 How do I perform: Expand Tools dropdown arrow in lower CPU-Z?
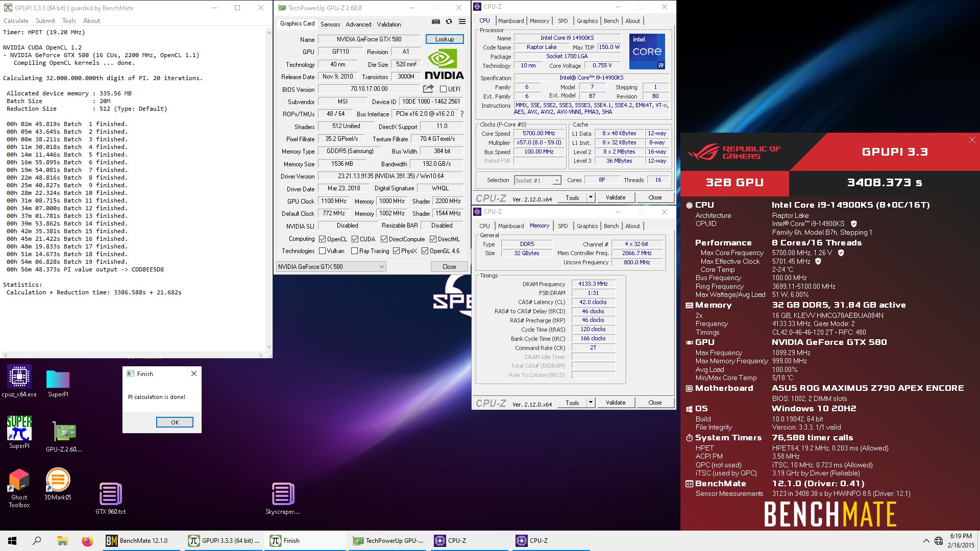591,403
